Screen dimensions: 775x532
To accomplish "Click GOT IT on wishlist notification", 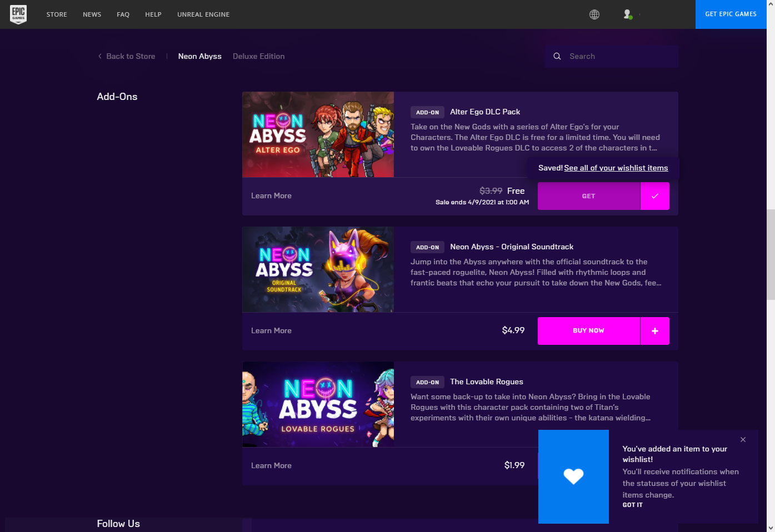I will pyautogui.click(x=632, y=505).
